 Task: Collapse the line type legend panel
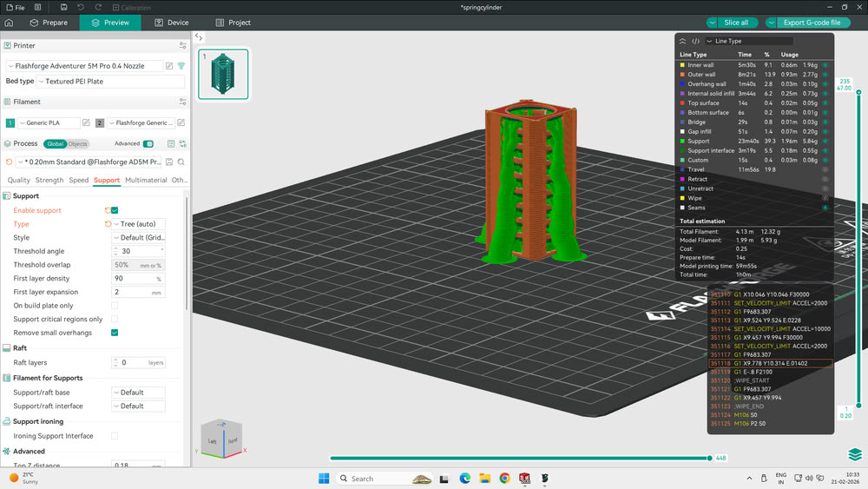(682, 41)
